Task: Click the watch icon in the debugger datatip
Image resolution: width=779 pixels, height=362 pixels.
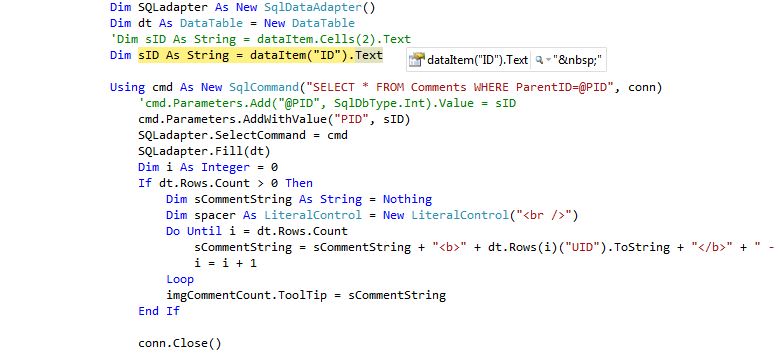Action: coord(416,60)
